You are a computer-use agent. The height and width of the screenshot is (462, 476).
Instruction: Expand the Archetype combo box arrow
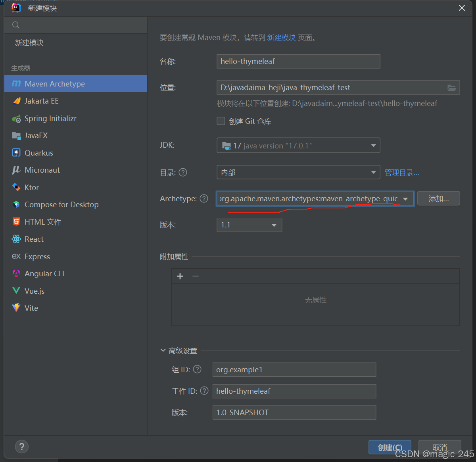(x=405, y=199)
